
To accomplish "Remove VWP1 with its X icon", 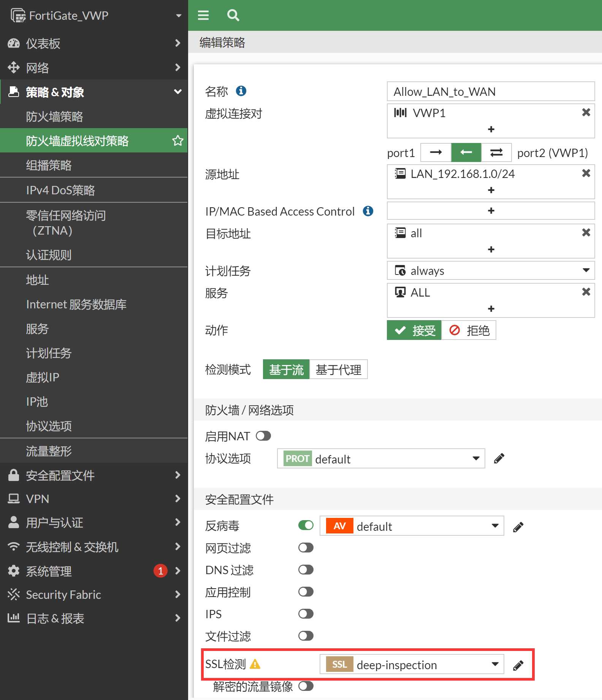I will click(586, 113).
